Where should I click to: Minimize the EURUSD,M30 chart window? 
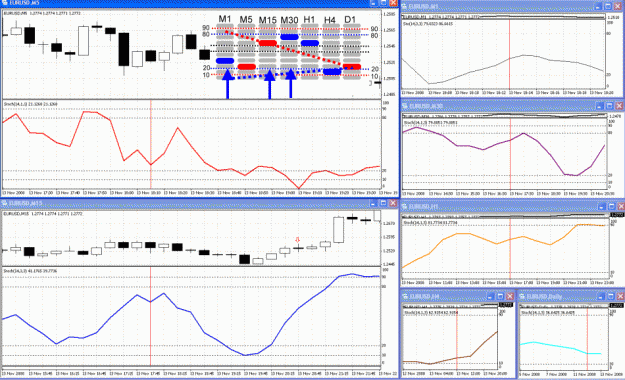pos(599,106)
